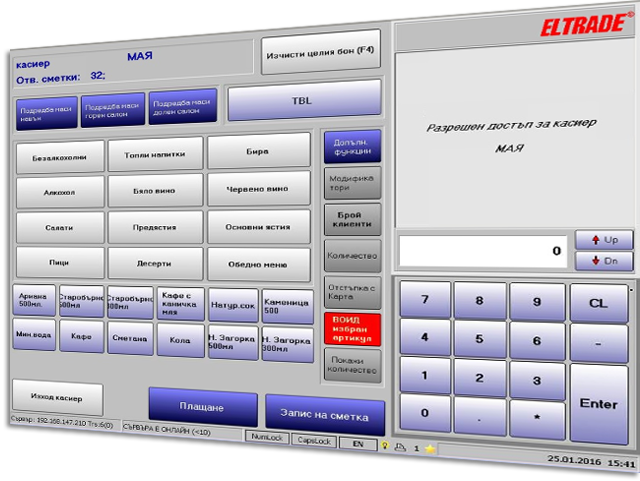Add Сметана item
This screenshot has width=640, height=481.
click(x=130, y=338)
